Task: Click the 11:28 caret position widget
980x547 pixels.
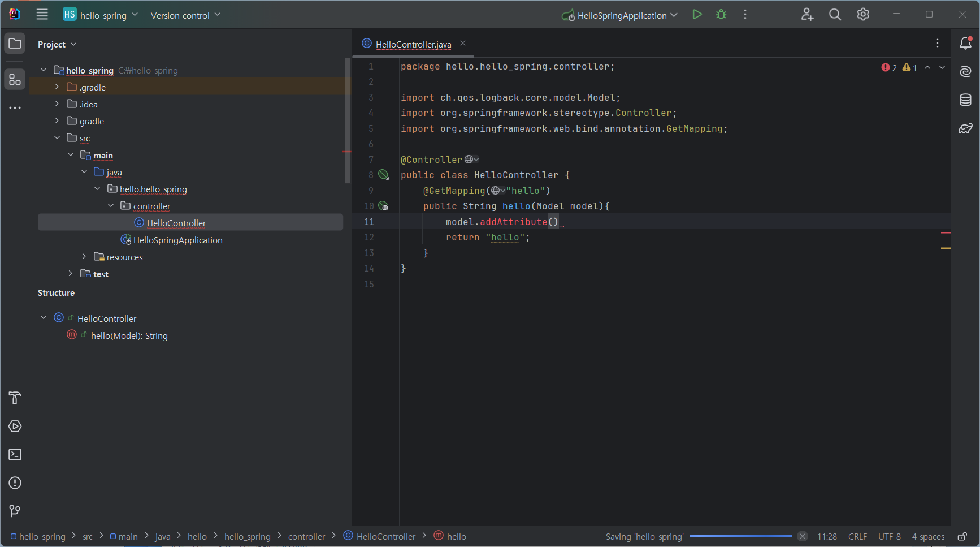Action: pos(827,536)
